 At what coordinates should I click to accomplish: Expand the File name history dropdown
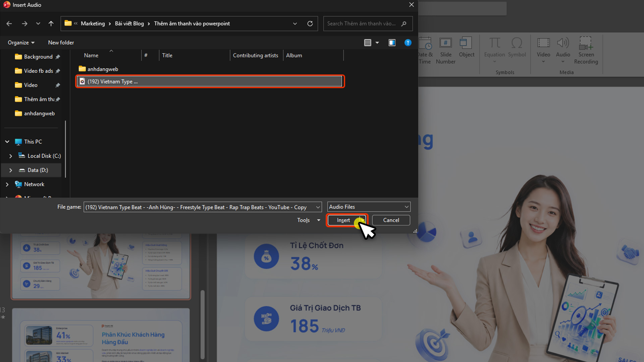[318, 207]
